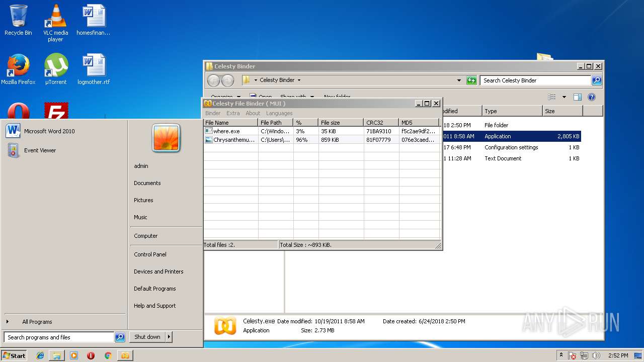
Task: Open Explorer help question mark icon
Action: coord(592,97)
